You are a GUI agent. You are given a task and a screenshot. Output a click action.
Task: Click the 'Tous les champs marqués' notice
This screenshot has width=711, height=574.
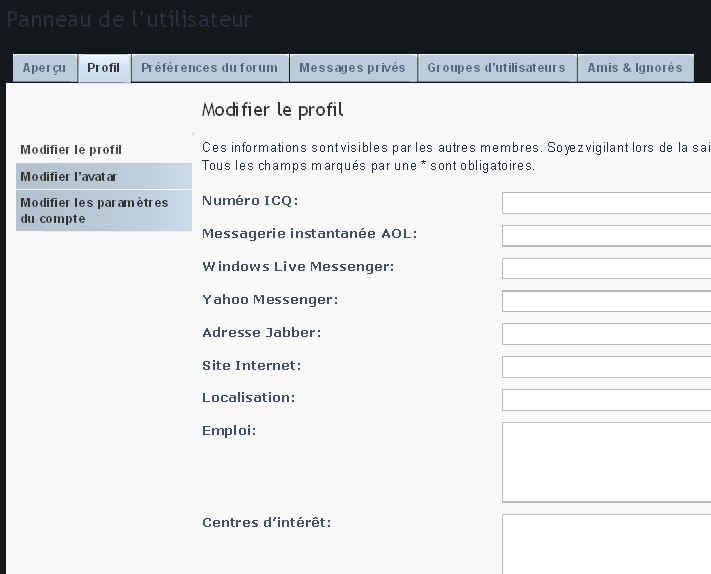368,165
